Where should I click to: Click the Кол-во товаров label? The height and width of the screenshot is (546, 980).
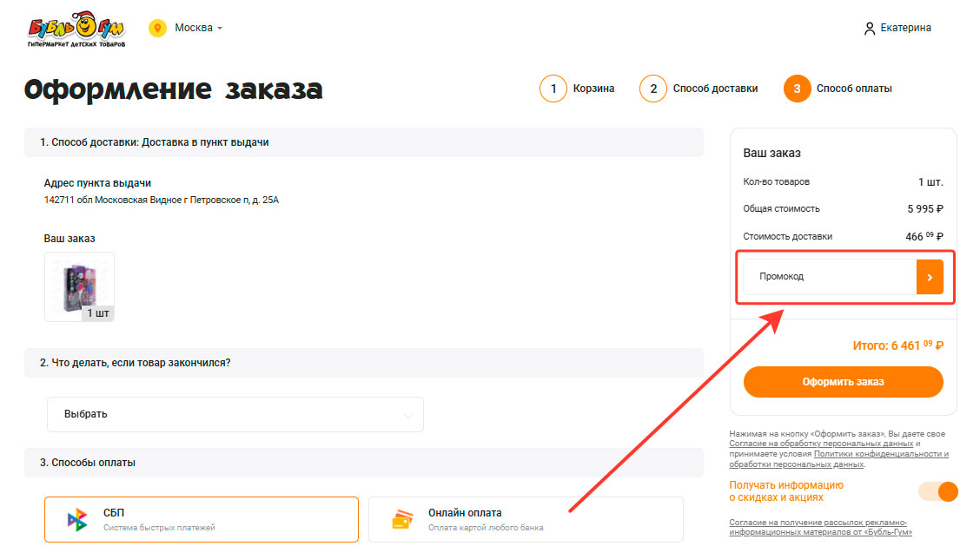(776, 181)
